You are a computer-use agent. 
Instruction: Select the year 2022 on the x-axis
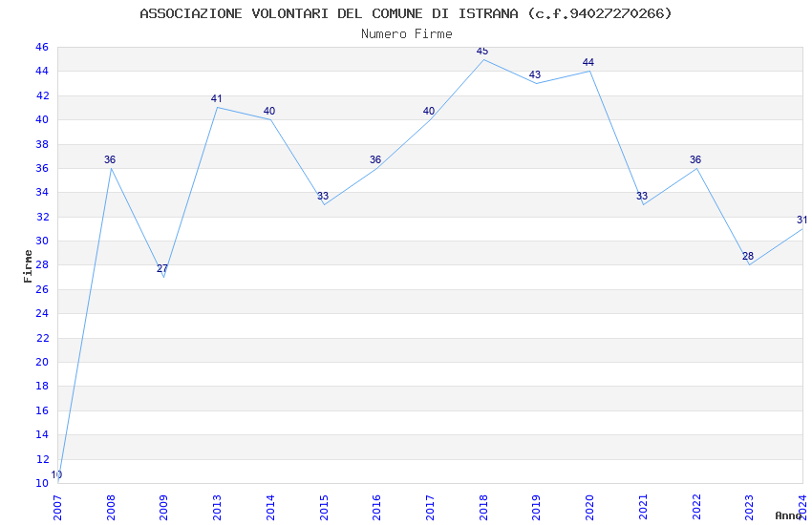click(696, 508)
